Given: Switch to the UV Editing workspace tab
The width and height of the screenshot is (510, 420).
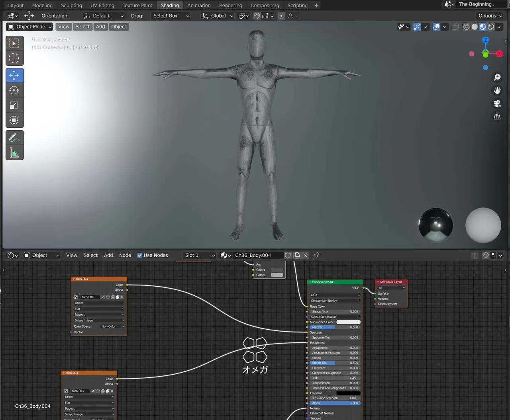Looking at the screenshot, I should pos(102,5).
